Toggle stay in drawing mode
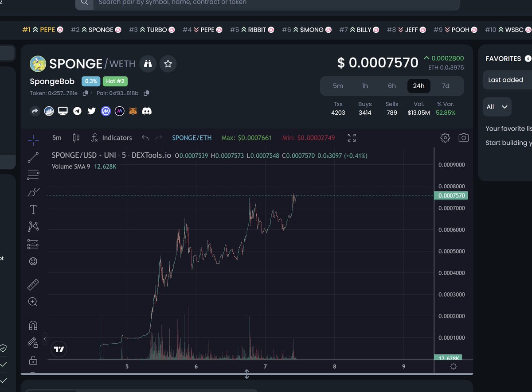This screenshot has width=532, height=392. click(33, 342)
